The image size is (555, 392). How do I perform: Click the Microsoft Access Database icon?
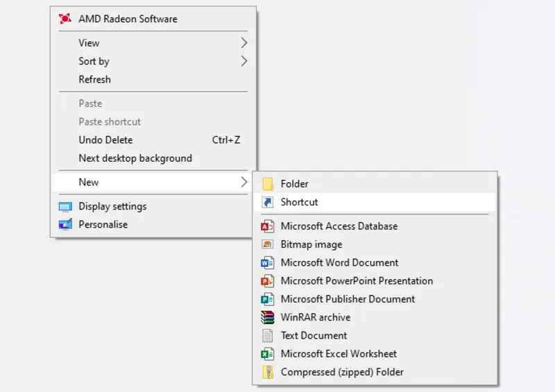point(267,226)
